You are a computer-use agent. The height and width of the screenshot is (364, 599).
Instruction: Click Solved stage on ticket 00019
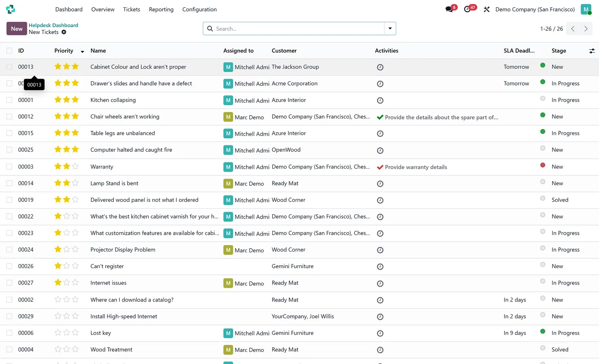click(560, 200)
